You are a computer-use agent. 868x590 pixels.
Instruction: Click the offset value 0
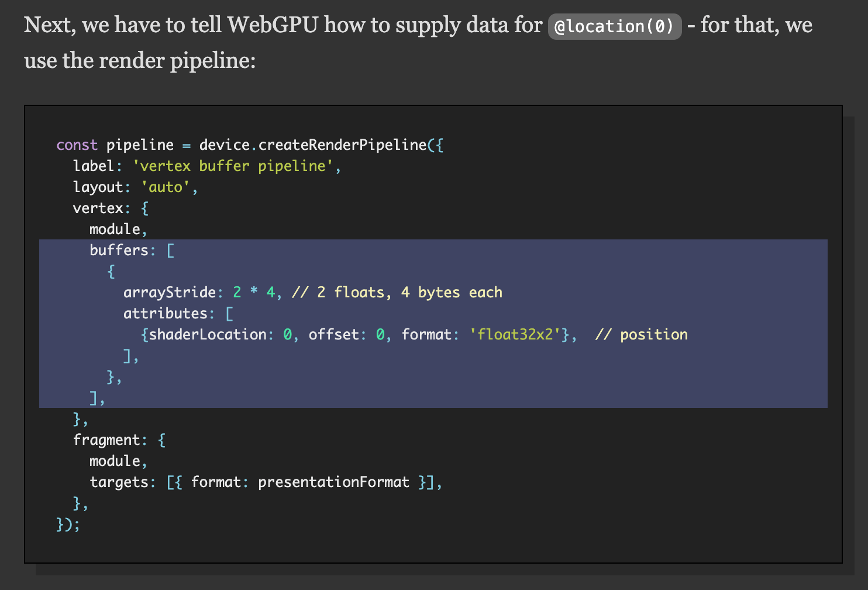[x=381, y=334]
